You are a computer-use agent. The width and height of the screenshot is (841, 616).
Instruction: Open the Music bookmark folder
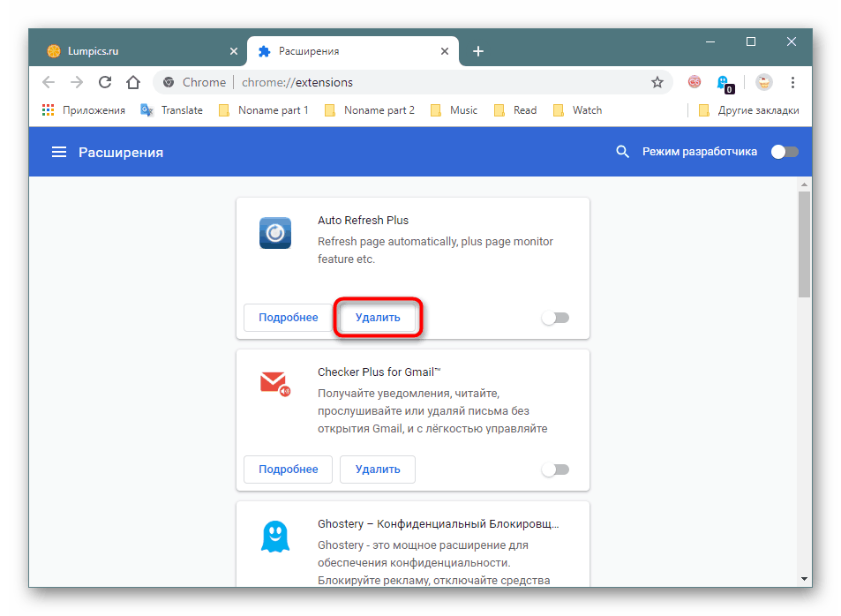coord(454,110)
